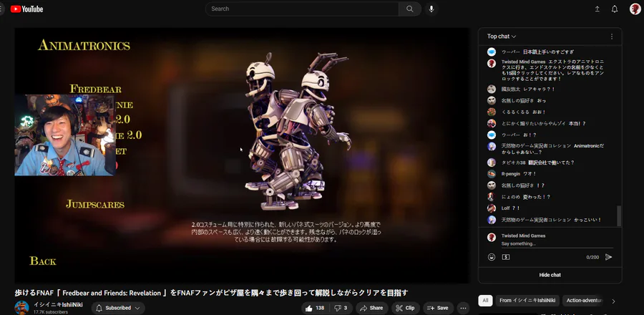Click the Say something chat input
Image resolution: width=644 pixels, height=315 pixels.
tap(557, 244)
